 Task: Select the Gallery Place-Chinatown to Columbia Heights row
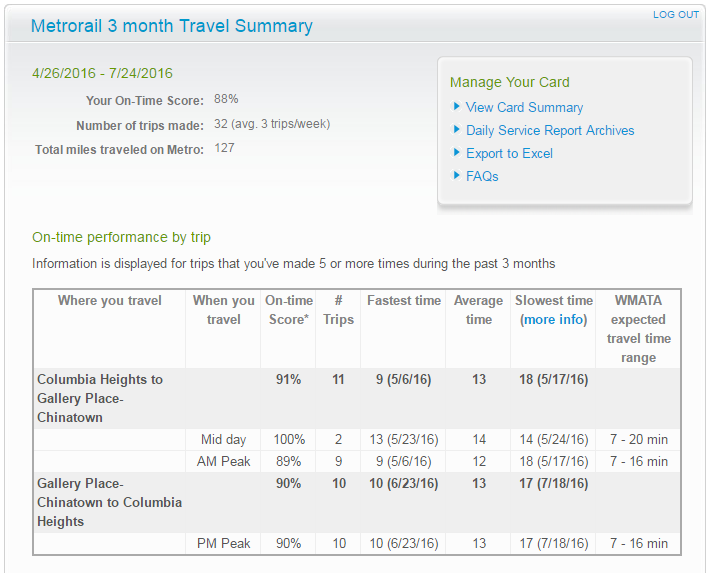pyautogui.click(x=110, y=502)
